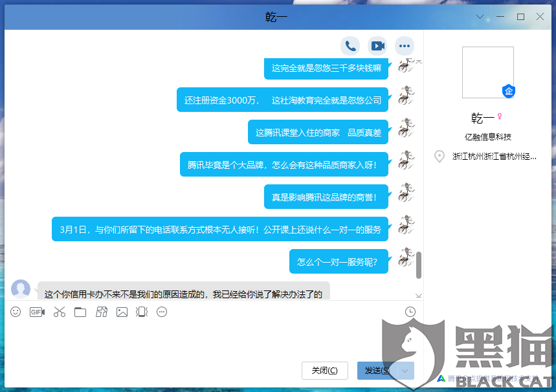
Task: Open the circled ellipsis more tools icon
Action: click(x=162, y=312)
